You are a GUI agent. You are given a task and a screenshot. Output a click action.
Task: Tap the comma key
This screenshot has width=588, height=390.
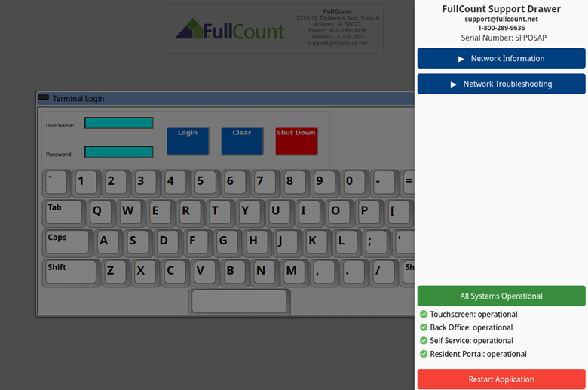325,273
